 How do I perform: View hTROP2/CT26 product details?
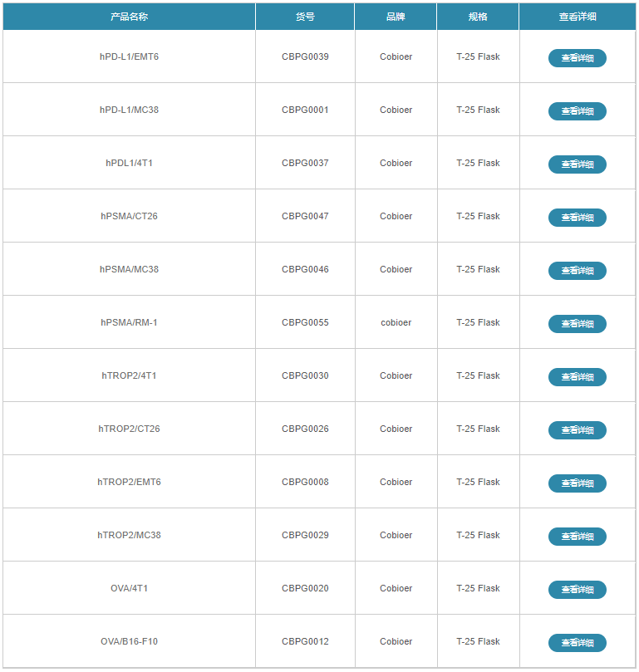[x=577, y=430]
